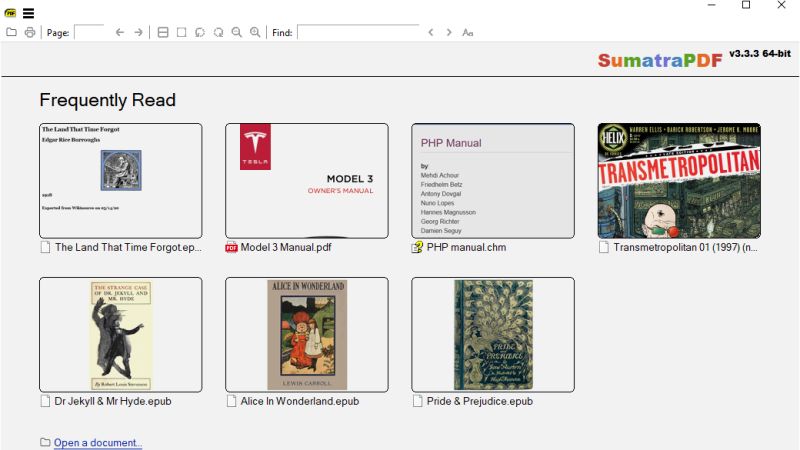This screenshot has height=450, width=800.
Task: Click 'Transmetropolitan 01 (1997)' file name
Action: (x=685, y=247)
